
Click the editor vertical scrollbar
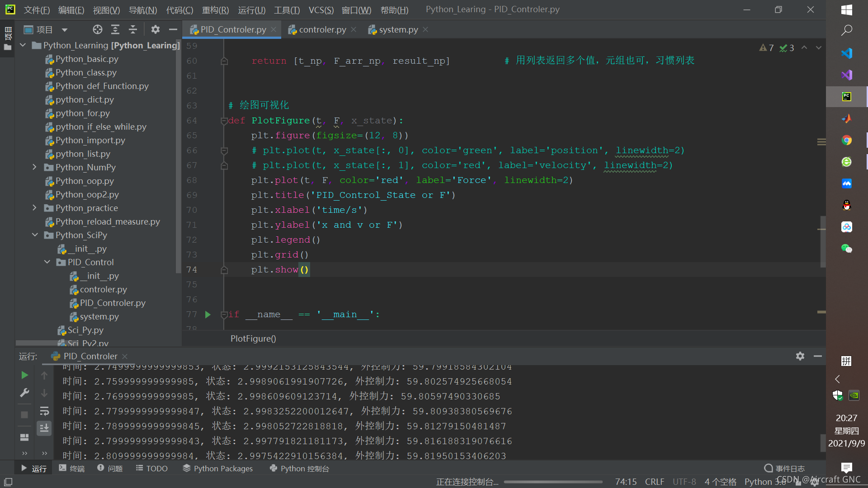point(823,241)
